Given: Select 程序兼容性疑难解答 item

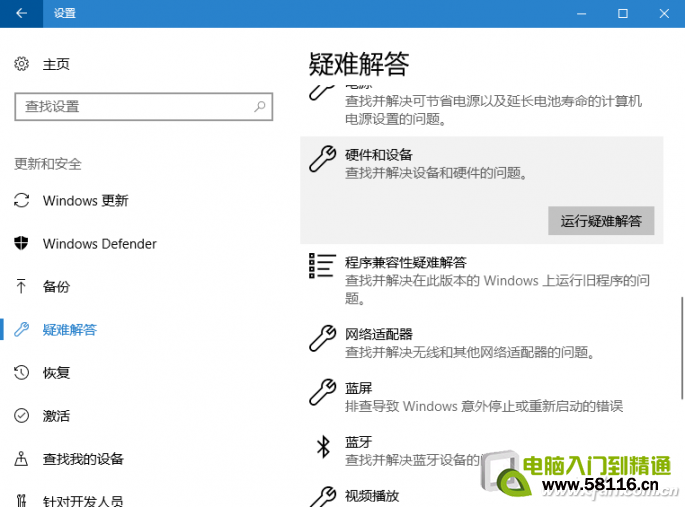Looking at the screenshot, I should point(406,262).
